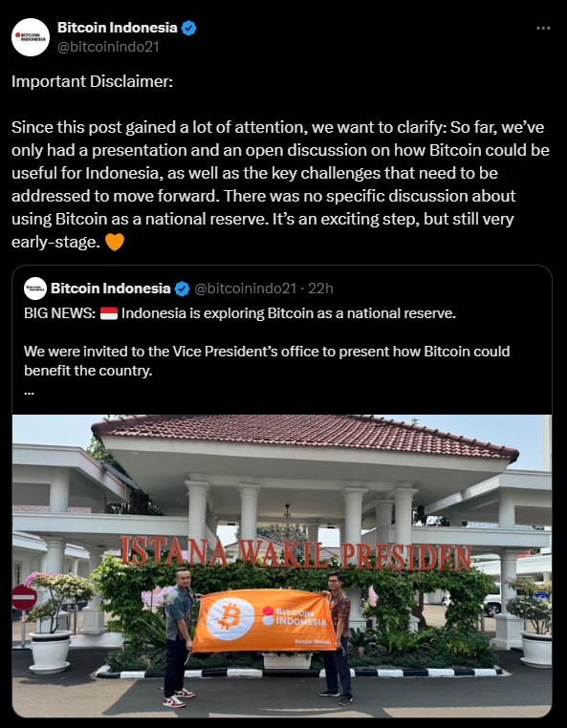Click the Indonesia flag emoji in quoted post
The height and width of the screenshot is (728, 567).
pyautogui.click(x=109, y=313)
